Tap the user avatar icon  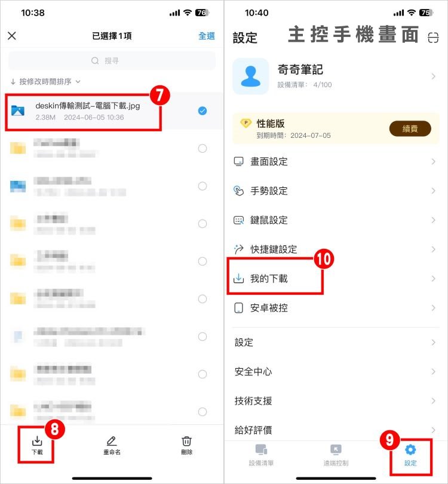click(x=250, y=76)
